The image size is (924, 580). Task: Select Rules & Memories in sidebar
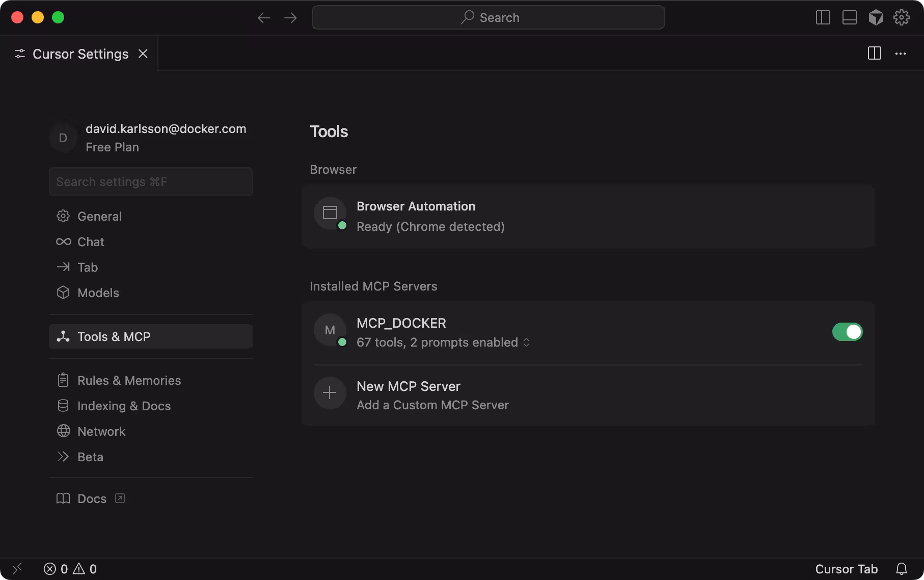[x=129, y=380]
